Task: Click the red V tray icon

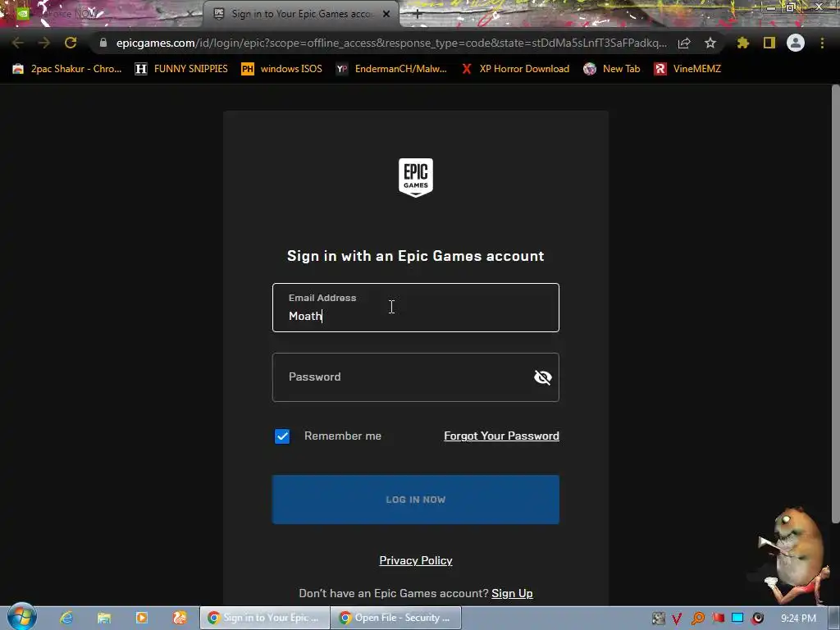Action: coord(677,619)
